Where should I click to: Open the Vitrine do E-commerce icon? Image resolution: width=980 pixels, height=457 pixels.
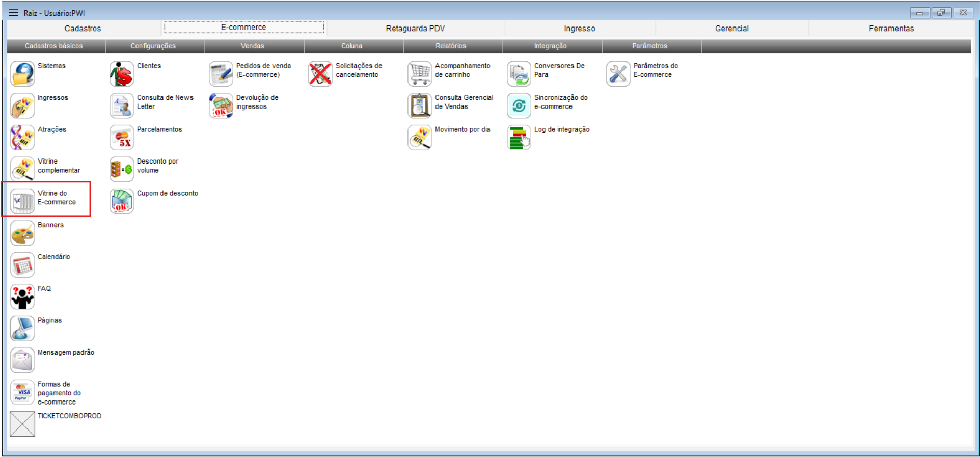click(x=22, y=201)
